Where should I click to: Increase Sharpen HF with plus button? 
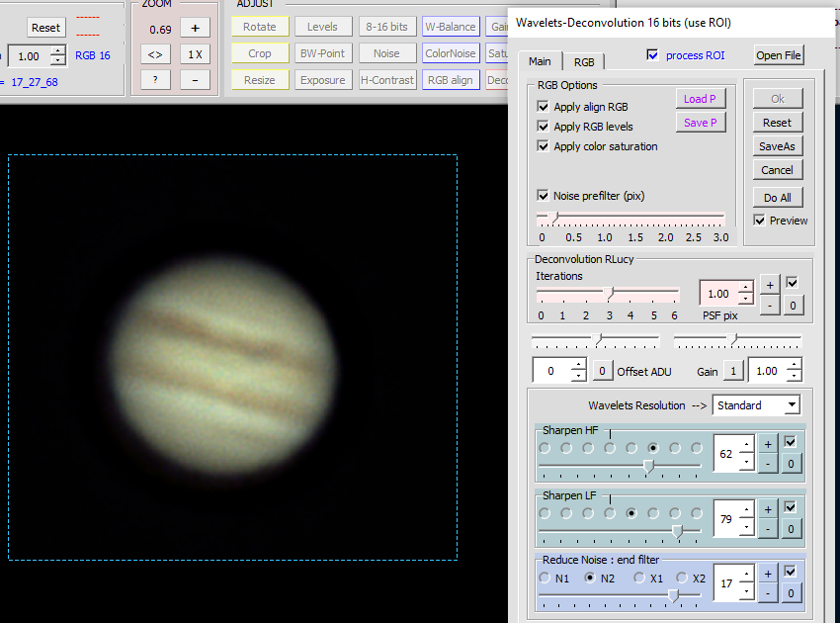[769, 444]
